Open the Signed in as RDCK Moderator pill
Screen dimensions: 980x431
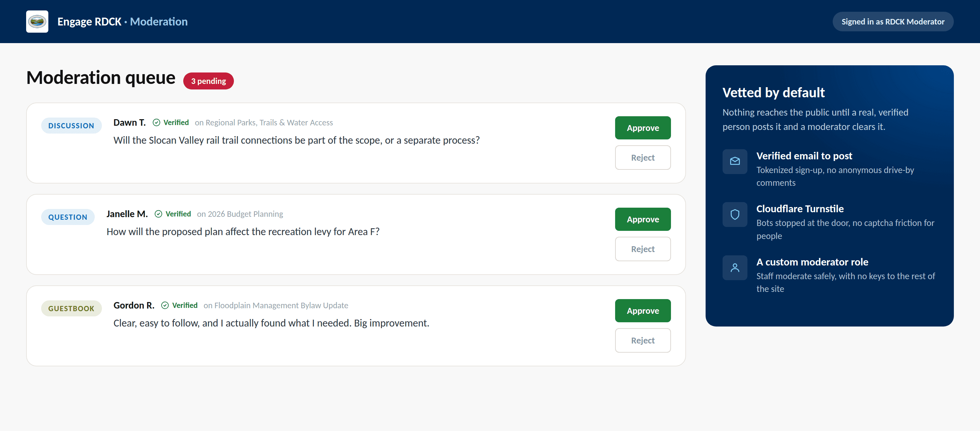point(892,22)
